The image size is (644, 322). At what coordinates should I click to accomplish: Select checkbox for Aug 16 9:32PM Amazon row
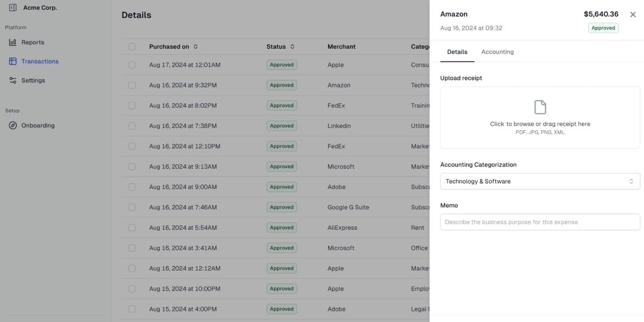pyautogui.click(x=132, y=86)
